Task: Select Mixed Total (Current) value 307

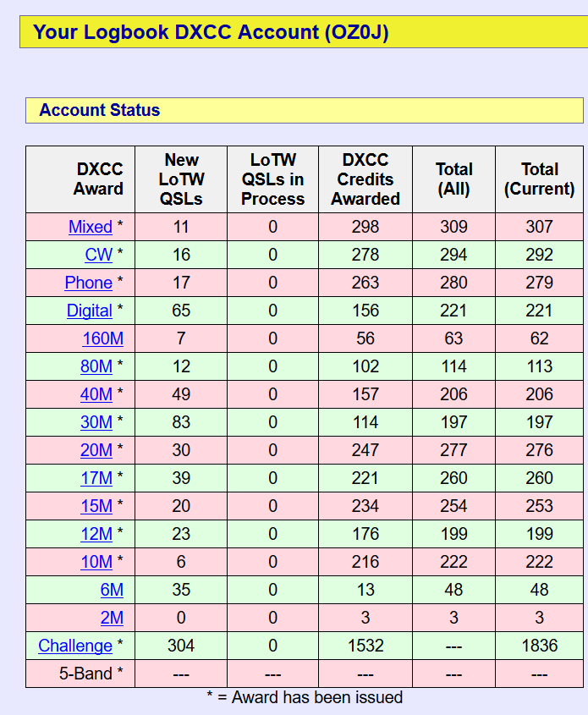Action: click(539, 227)
